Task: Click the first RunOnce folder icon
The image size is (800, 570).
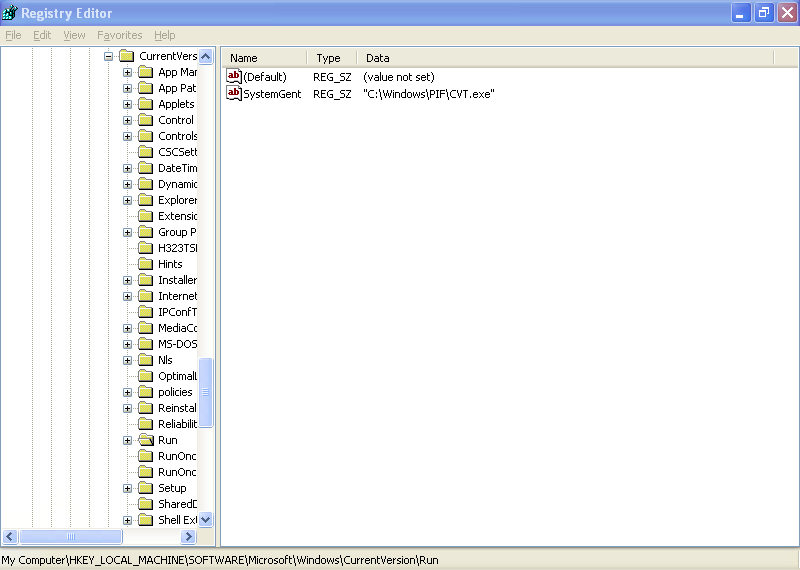Action: coord(146,456)
